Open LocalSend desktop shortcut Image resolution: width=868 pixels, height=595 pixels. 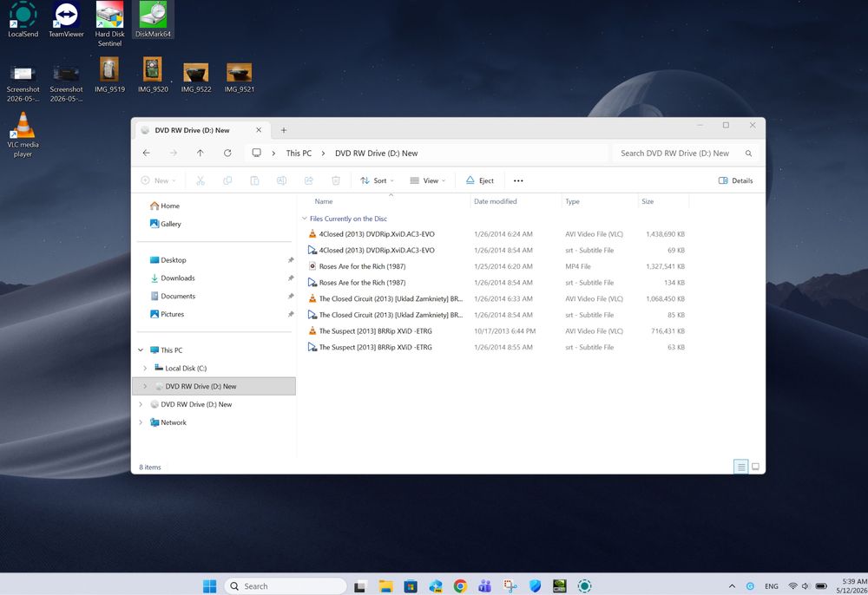[x=23, y=19]
